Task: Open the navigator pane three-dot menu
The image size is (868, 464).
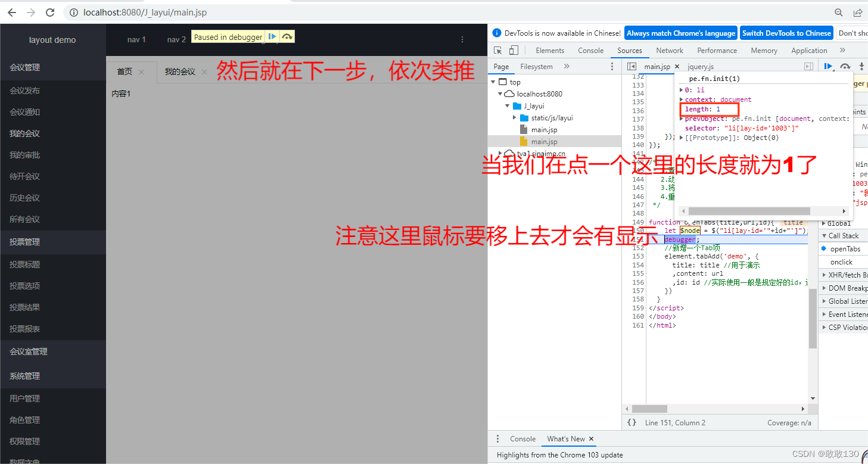Action: (612, 67)
